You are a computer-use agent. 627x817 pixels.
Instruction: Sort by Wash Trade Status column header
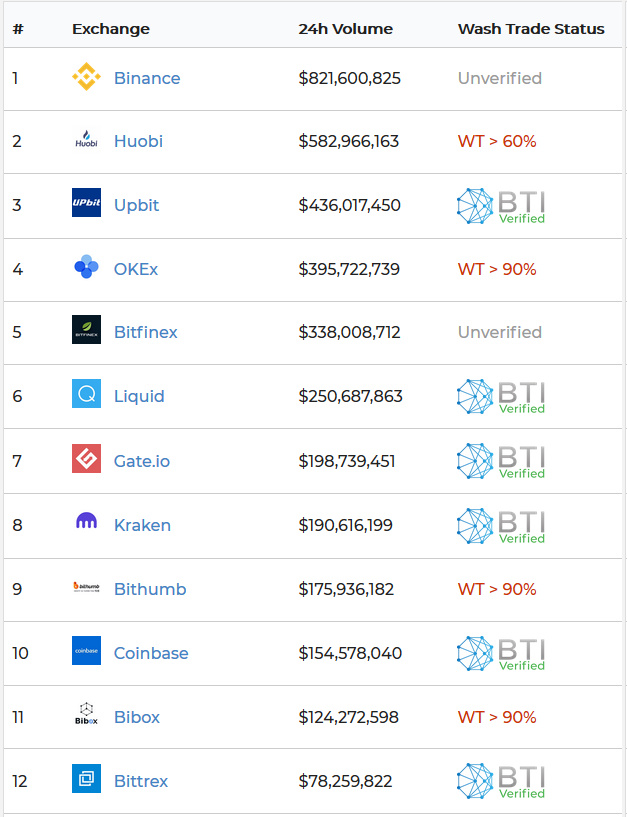pyautogui.click(x=531, y=29)
